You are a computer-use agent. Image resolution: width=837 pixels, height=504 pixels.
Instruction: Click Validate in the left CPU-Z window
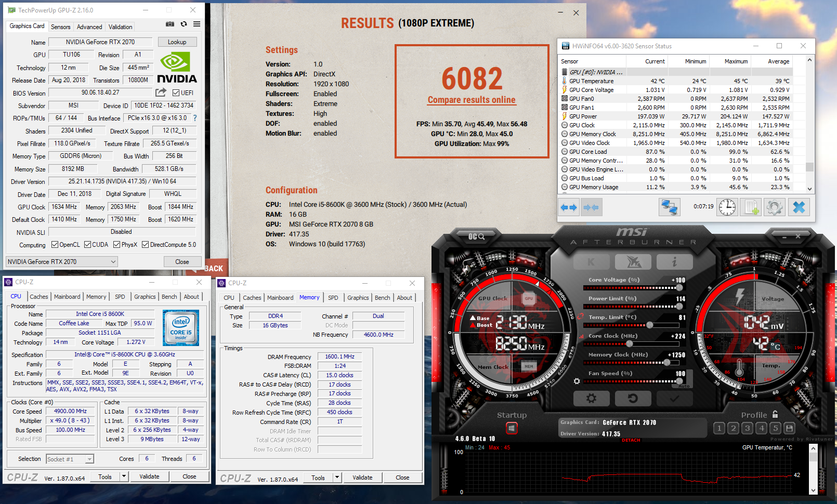149,476
